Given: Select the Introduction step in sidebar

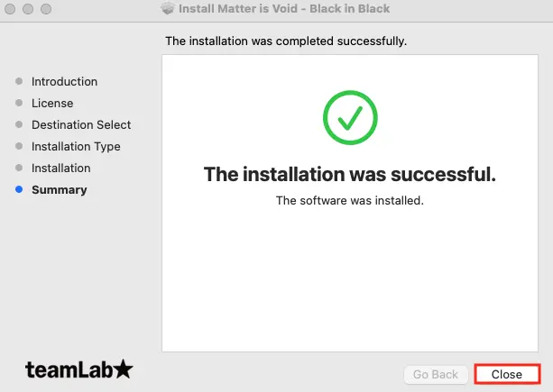Looking at the screenshot, I should (x=64, y=81).
